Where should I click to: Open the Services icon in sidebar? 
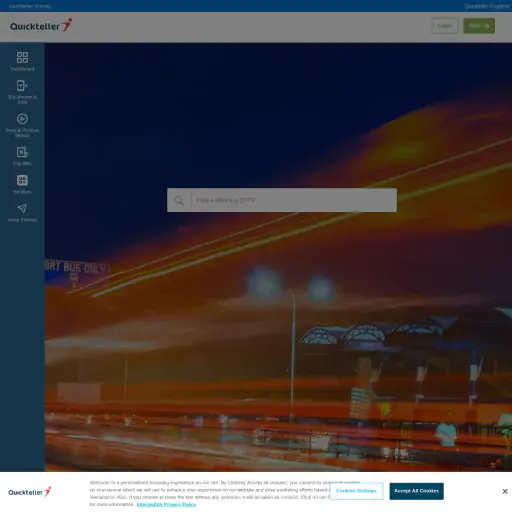(22, 180)
